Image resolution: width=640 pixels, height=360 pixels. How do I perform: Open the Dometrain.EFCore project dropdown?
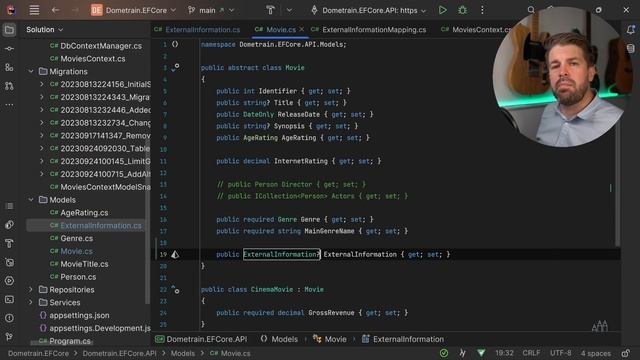point(133,10)
